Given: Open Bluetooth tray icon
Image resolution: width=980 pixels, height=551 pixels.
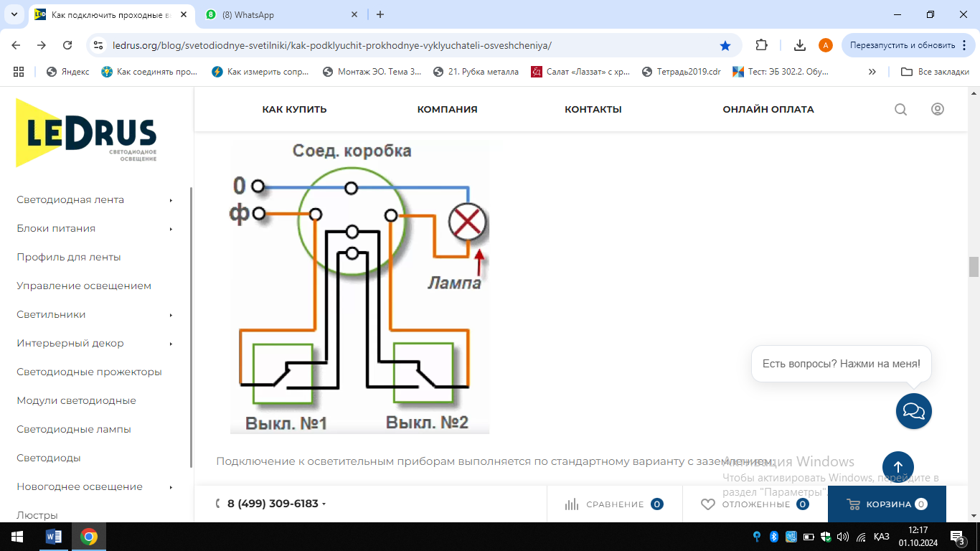Looking at the screenshot, I should [x=774, y=537].
